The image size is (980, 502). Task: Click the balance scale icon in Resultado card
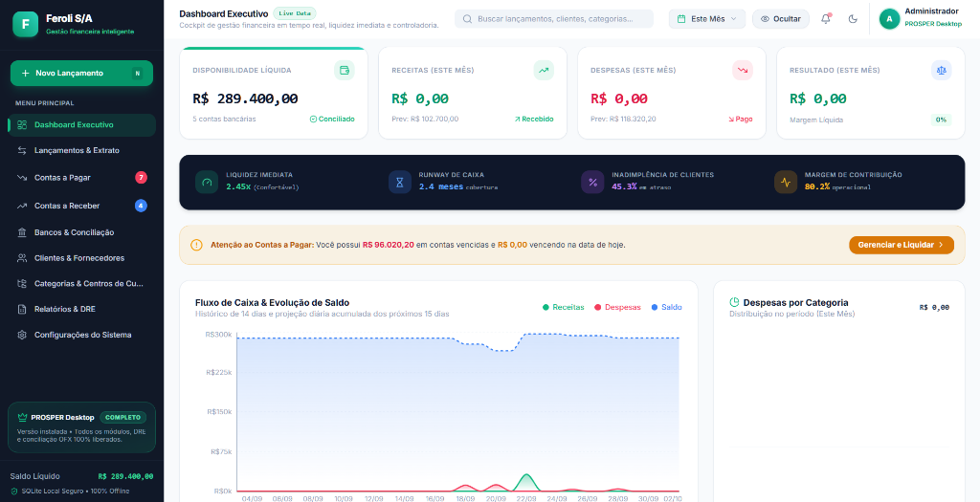(x=942, y=70)
